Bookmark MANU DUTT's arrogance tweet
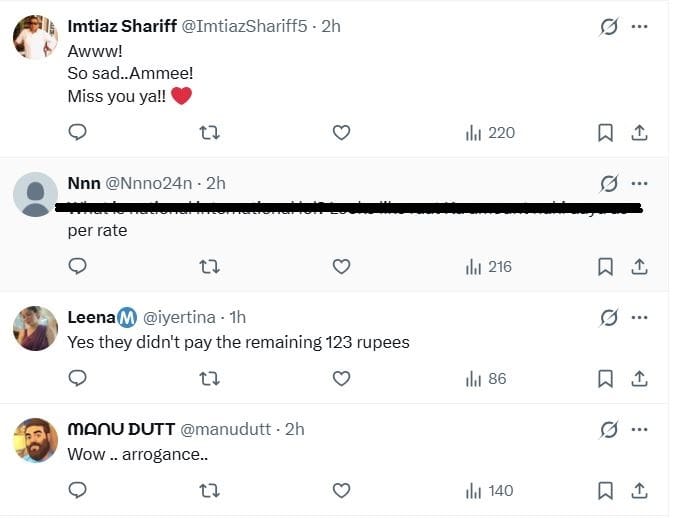 605,490
